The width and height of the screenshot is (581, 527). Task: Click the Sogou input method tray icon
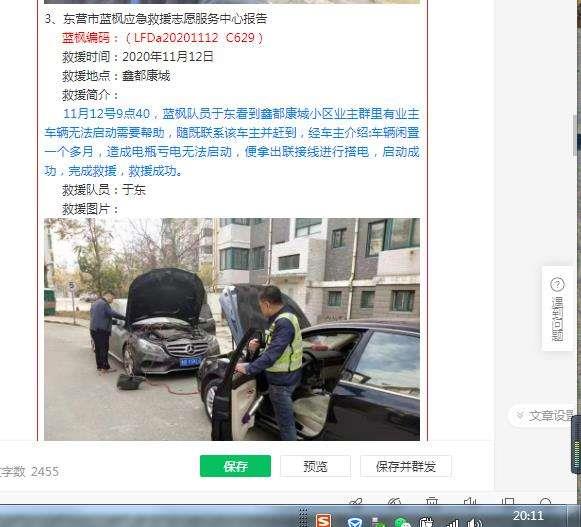coord(323,521)
